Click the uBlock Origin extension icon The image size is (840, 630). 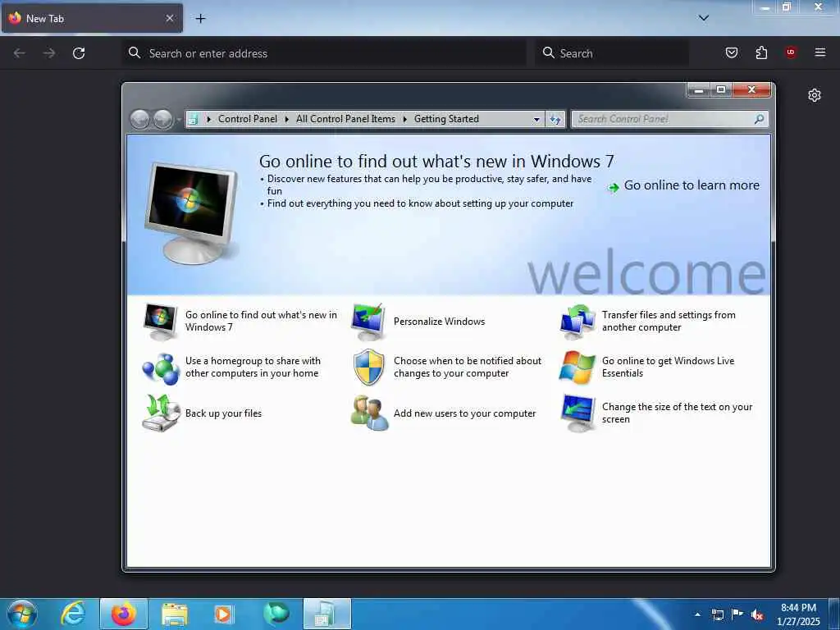[791, 52]
